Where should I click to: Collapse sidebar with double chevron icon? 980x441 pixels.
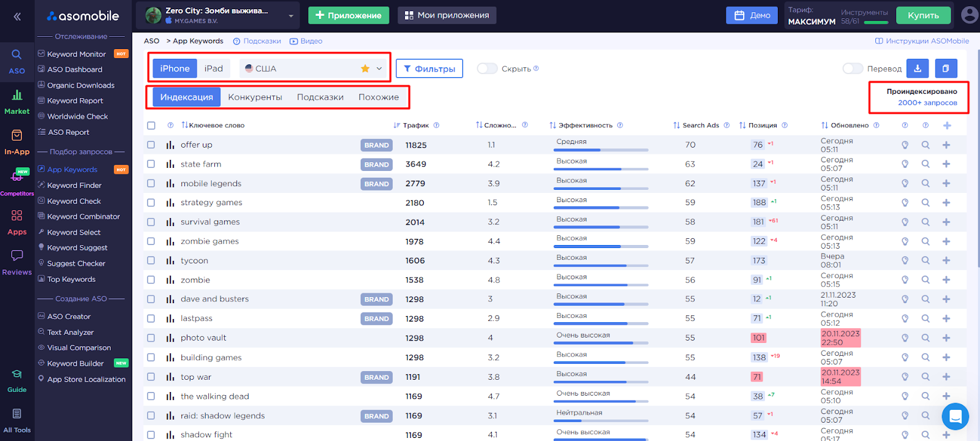click(17, 17)
